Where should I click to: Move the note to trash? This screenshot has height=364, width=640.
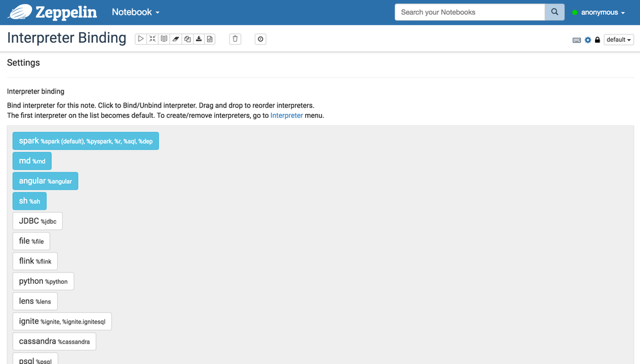click(x=235, y=39)
